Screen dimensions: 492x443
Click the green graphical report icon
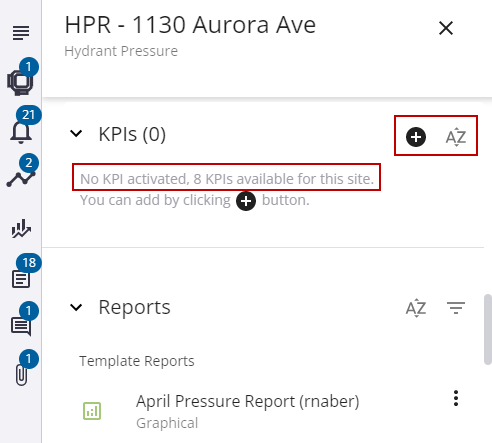click(92, 411)
